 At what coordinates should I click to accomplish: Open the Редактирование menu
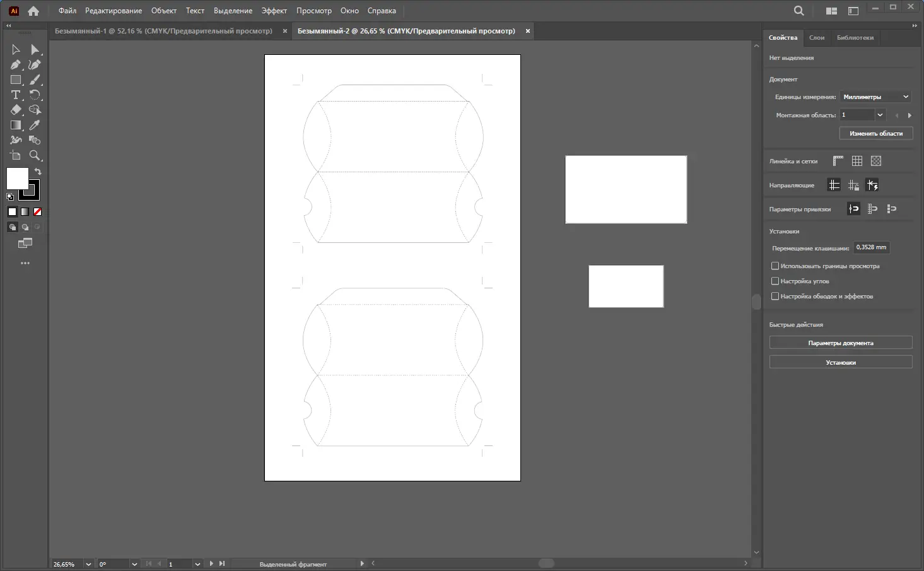[x=114, y=11]
